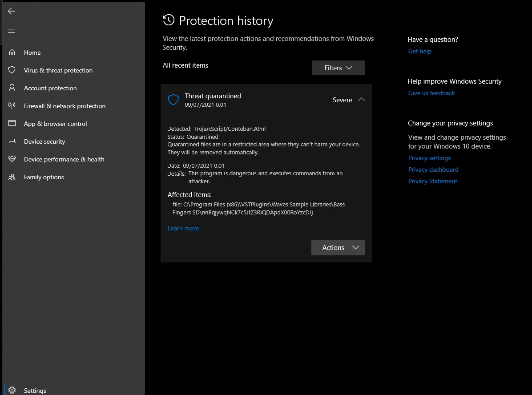
Task: Click the Device security laptop icon
Action: (x=12, y=141)
